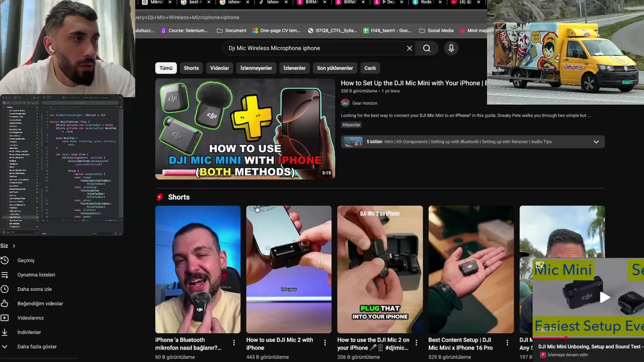
Task: Select the Shorts filter chip
Action: [191, 68]
